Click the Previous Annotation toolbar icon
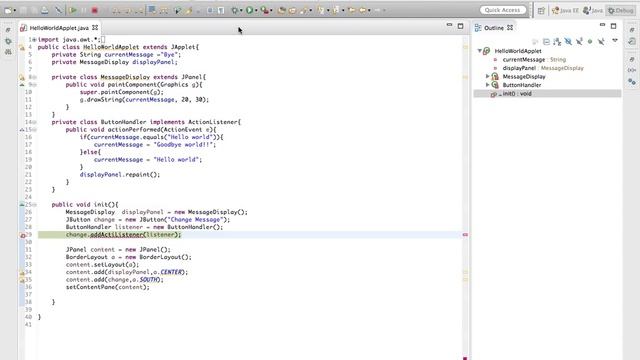The height and width of the screenshot is (360, 640). pyautogui.click(x=336, y=10)
